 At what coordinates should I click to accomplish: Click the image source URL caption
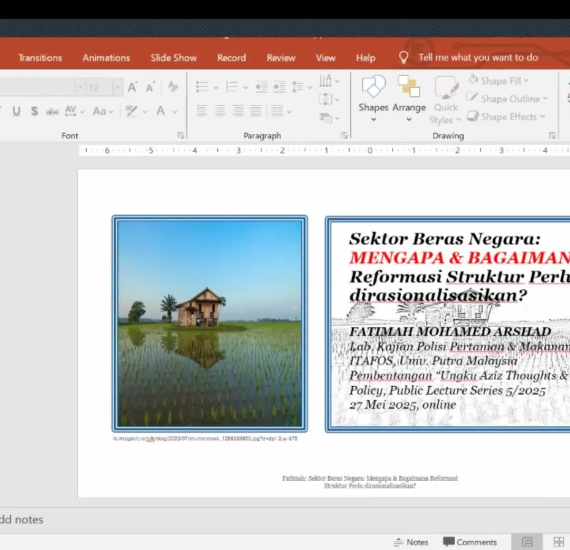click(205, 439)
